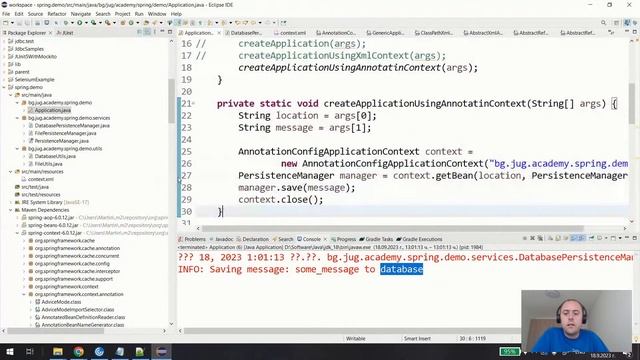640x360 pixels.
Task: Click Remove All Terminated Launches in Console
Action: click(540, 238)
